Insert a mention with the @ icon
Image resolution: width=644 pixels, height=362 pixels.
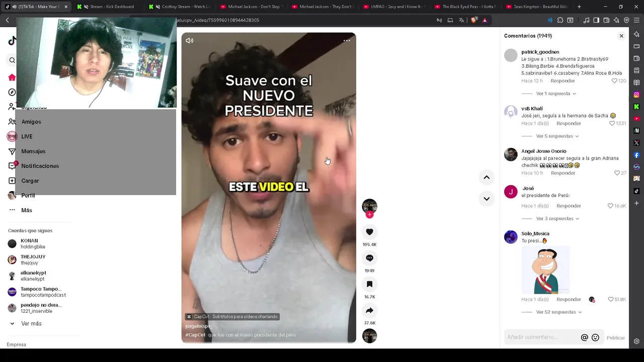584,337
